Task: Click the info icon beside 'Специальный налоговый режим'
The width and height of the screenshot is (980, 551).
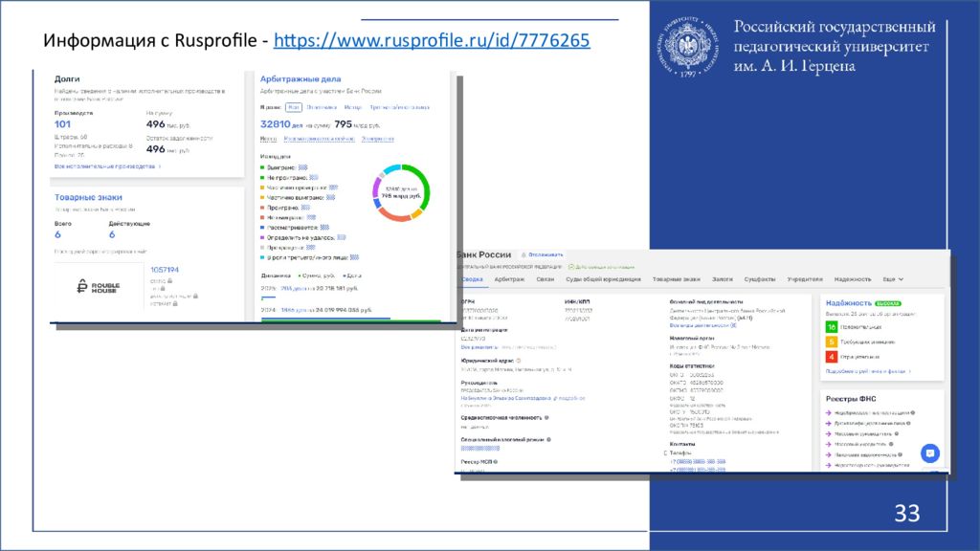Action: 548,440
